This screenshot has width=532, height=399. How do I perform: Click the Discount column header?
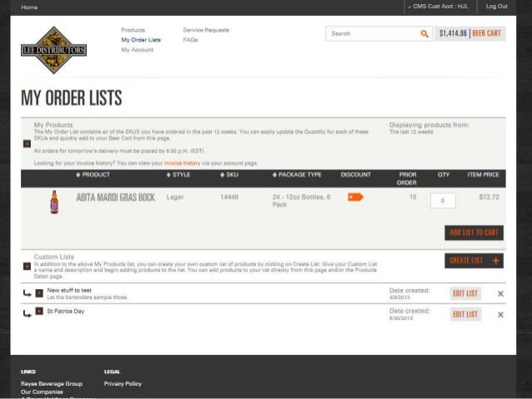point(355,175)
